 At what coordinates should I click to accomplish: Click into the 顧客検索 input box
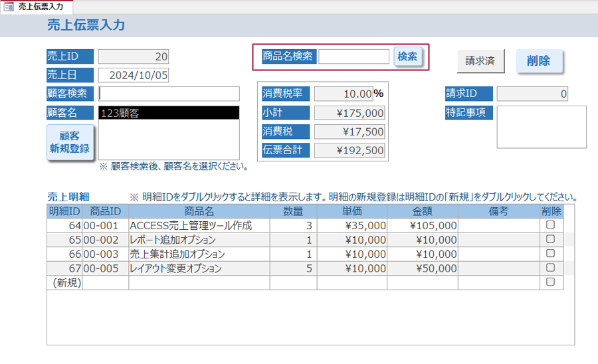[169, 94]
